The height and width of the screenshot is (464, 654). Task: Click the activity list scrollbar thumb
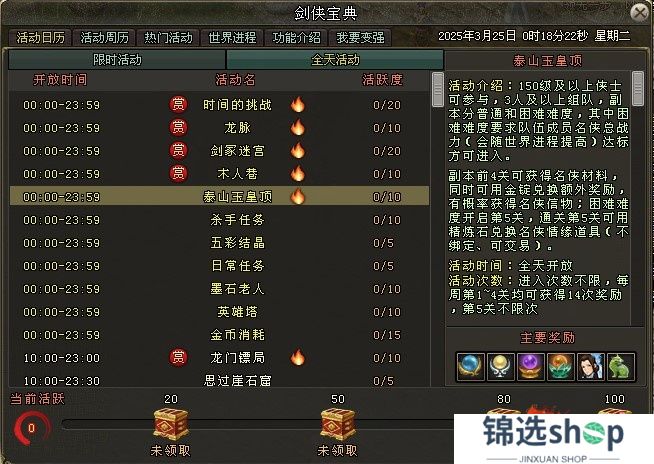[438, 89]
